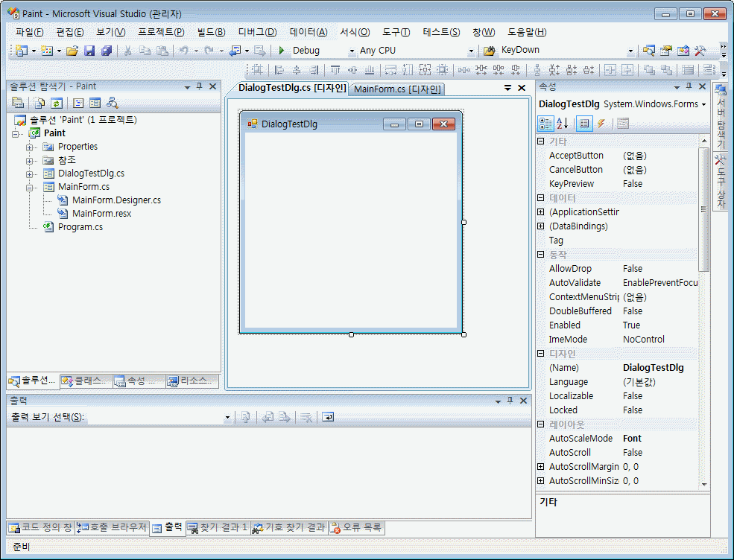Switch to MainForm.cs [디자인] tab

397,89
